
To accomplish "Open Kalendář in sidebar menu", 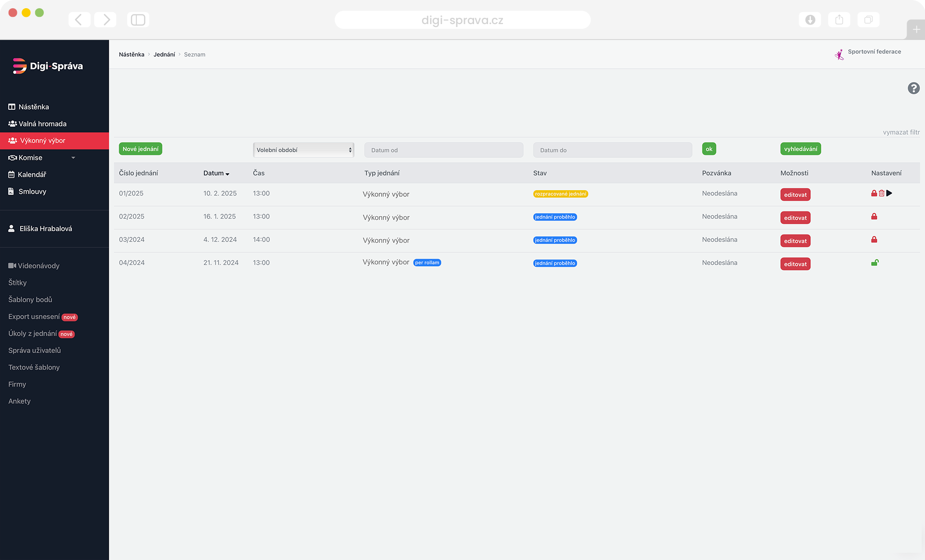I will pyautogui.click(x=32, y=174).
